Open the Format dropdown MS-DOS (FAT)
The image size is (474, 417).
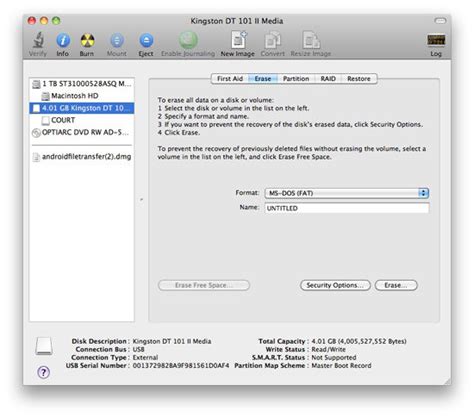(x=347, y=193)
